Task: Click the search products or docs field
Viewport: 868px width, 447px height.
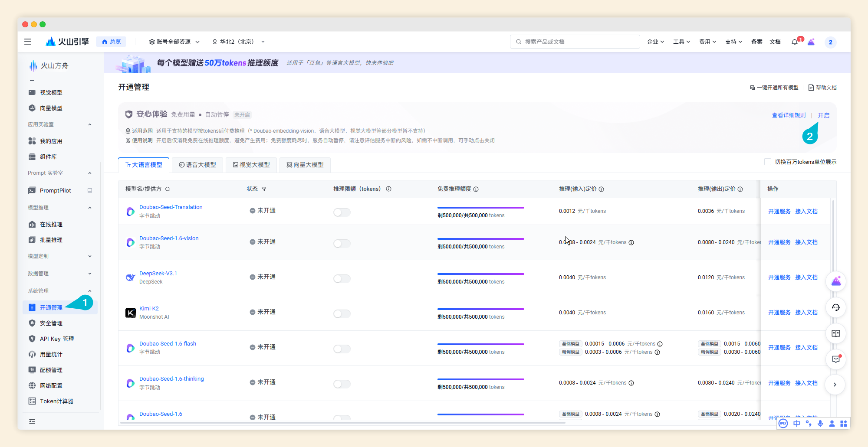Action: click(x=575, y=42)
